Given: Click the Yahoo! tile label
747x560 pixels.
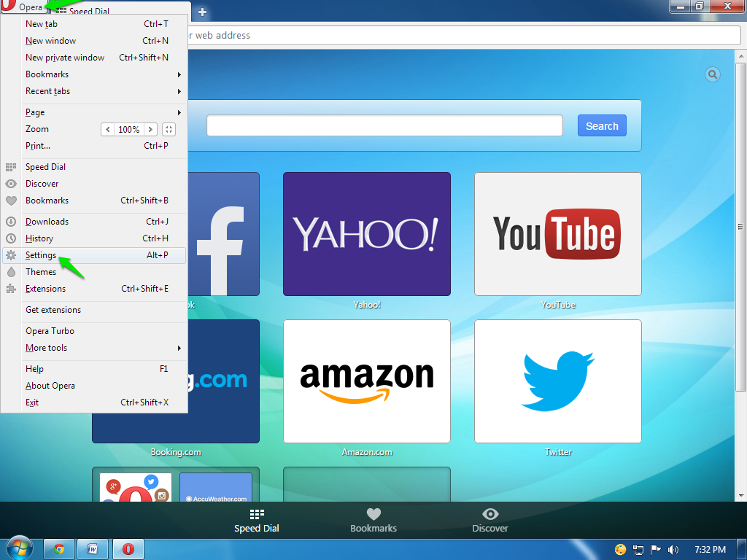Looking at the screenshot, I should [367, 305].
